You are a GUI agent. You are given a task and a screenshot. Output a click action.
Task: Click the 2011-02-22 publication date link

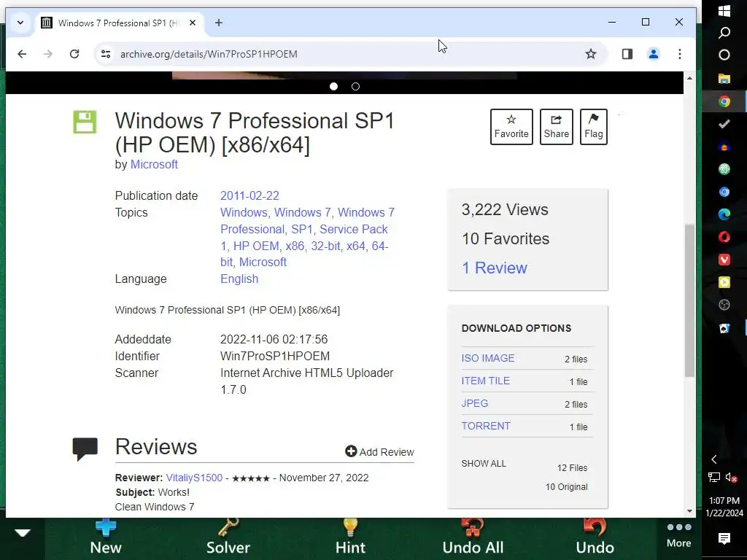point(249,195)
